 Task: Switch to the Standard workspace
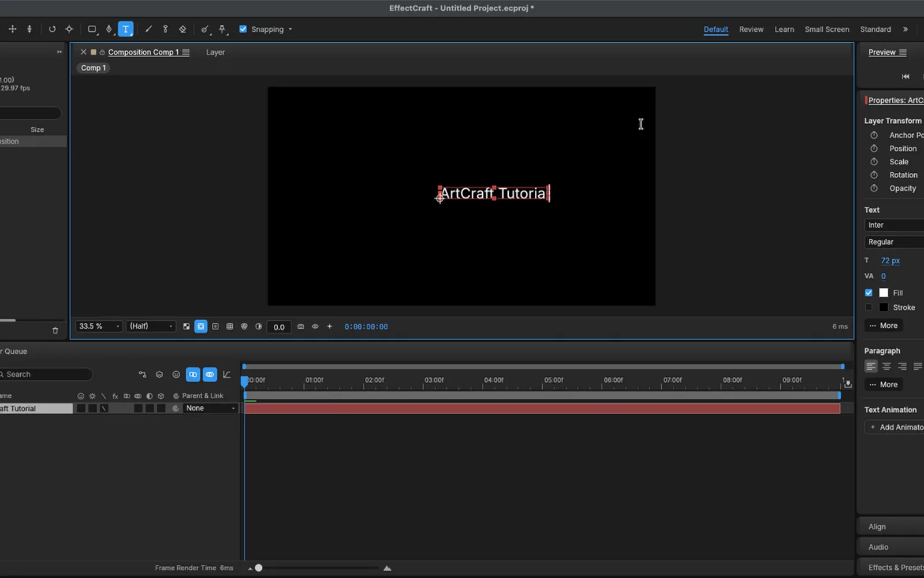tap(875, 29)
